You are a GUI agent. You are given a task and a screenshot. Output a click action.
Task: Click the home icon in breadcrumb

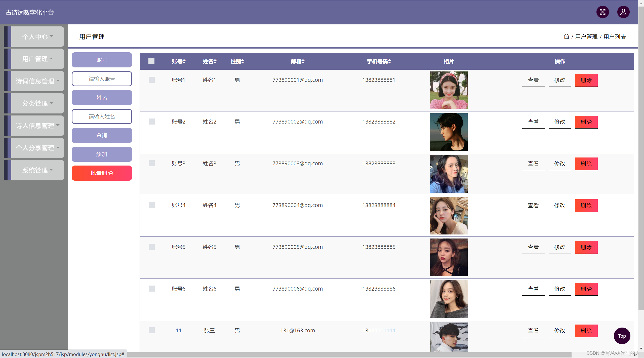(x=566, y=36)
